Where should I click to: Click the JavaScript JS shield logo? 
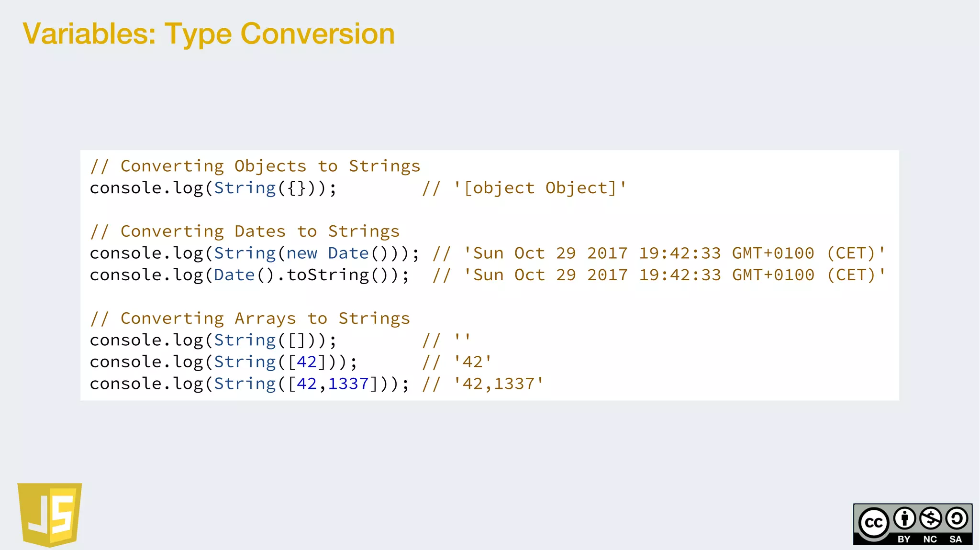coord(50,514)
